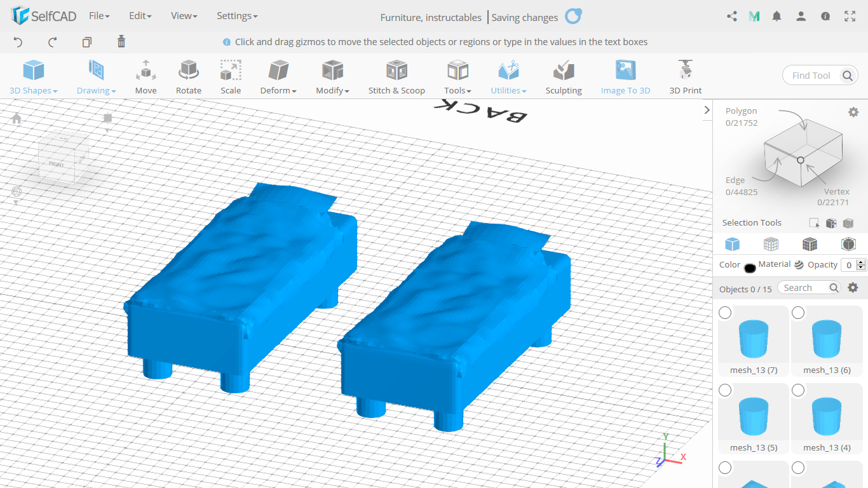Open the black Color swatch

point(750,268)
